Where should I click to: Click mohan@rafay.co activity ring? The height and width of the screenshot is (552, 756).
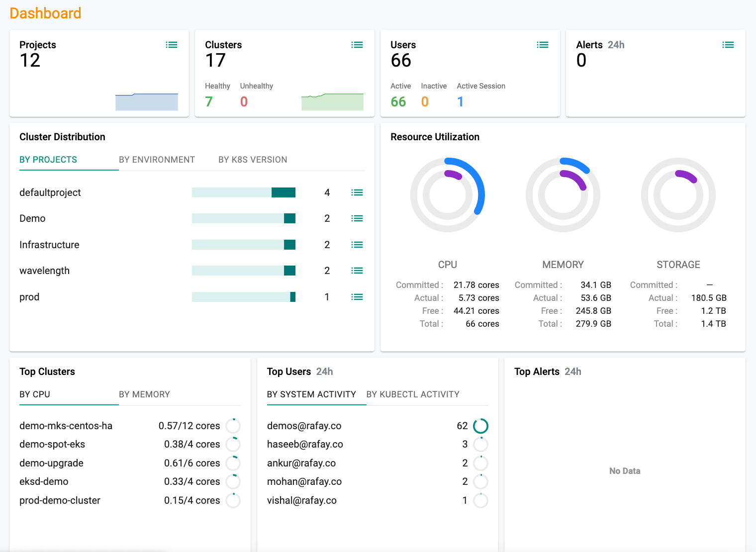(480, 481)
